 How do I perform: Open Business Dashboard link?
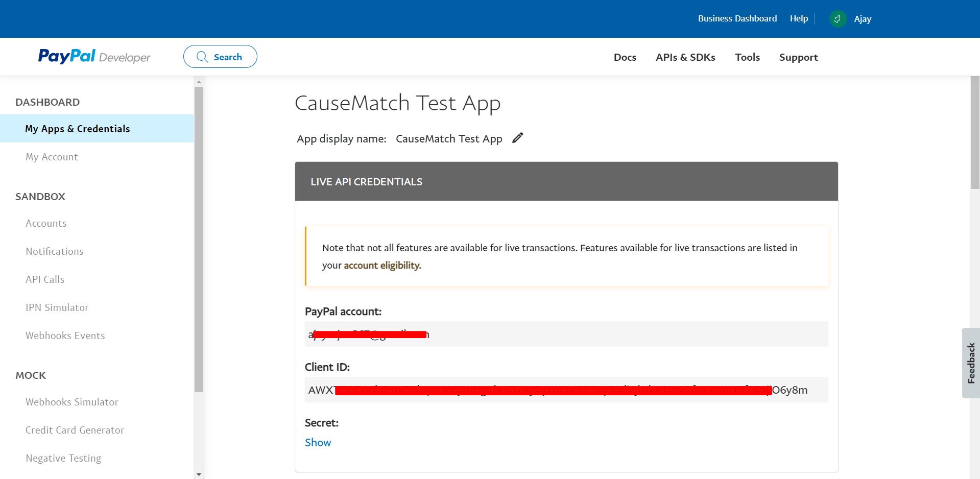click(737, 18)
